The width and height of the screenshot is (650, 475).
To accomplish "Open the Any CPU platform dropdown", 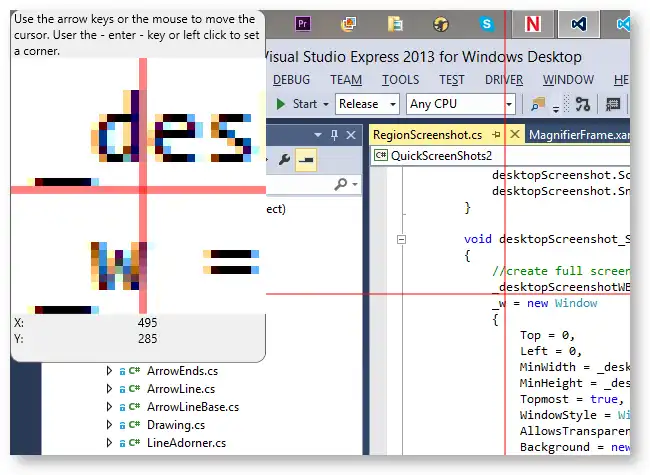I will click(461, 104).
